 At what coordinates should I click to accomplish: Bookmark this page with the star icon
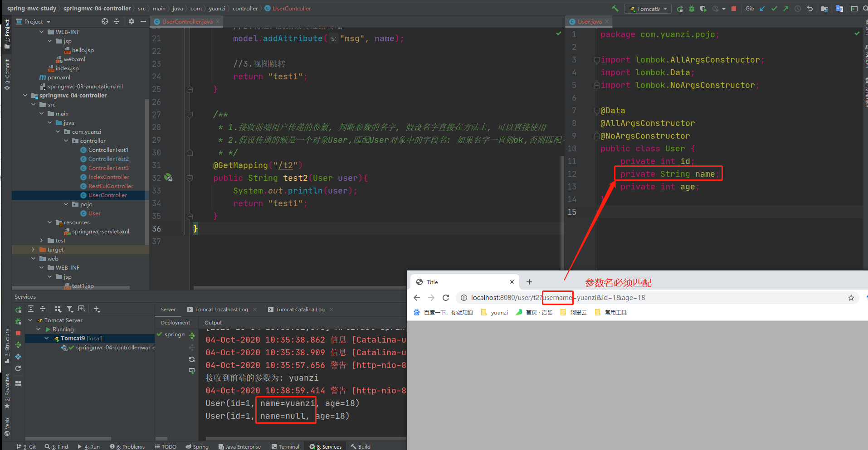[x=851, y=298]
